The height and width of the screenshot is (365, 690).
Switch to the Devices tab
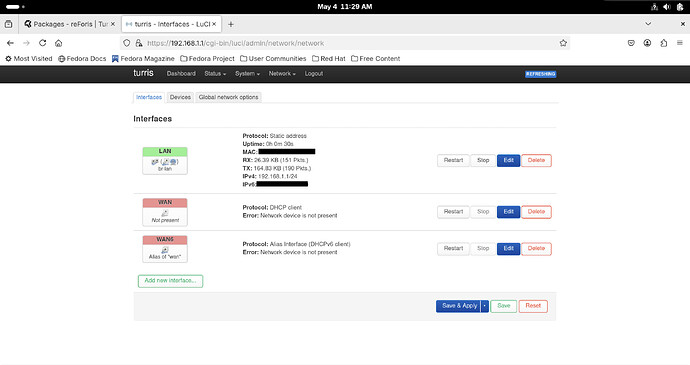tap(180, 97)
